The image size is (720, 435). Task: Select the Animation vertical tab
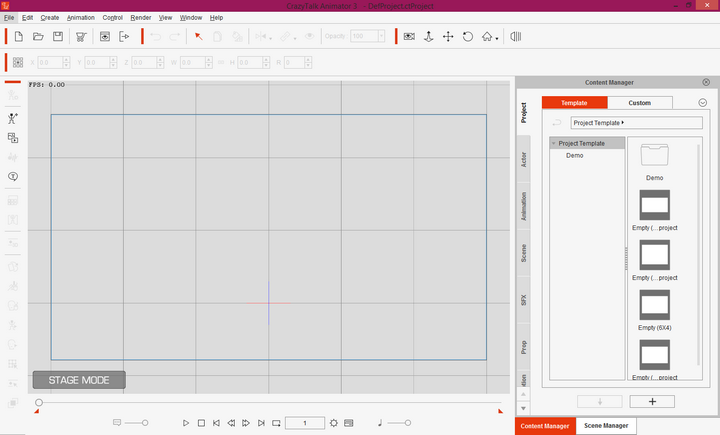coord(523,206)
